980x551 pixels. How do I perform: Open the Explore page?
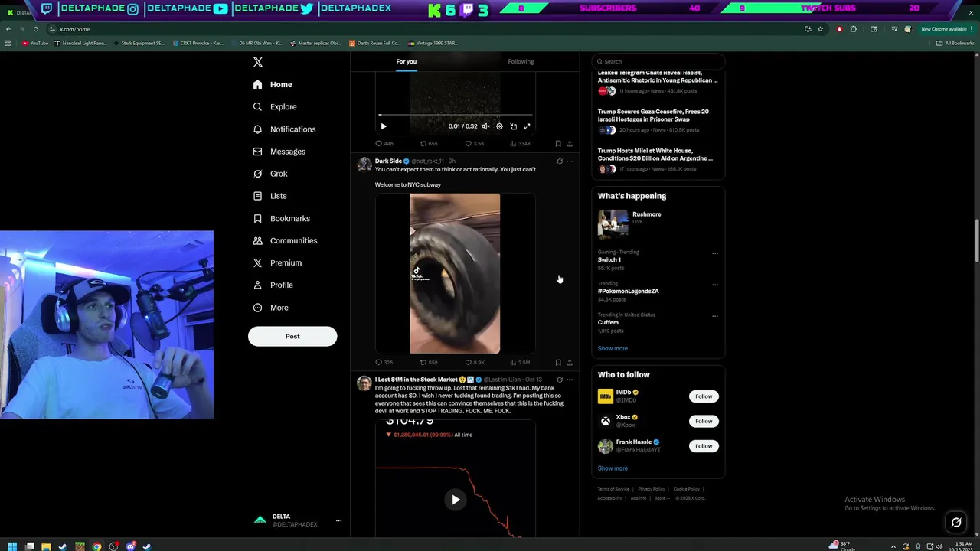pyautogui.click(x=275, y=106)
